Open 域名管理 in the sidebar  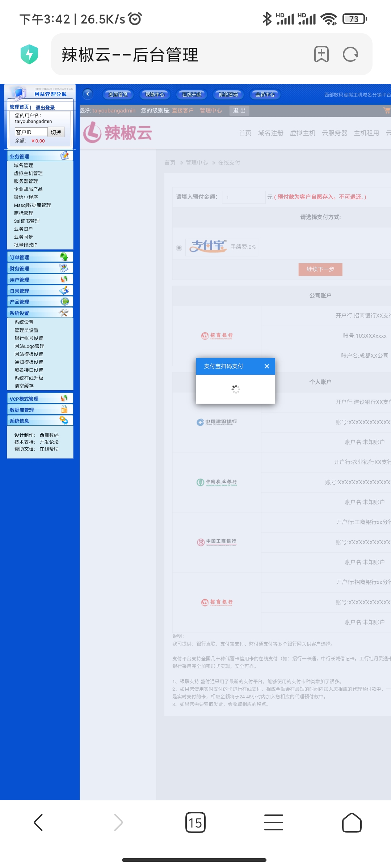tap(24, 165)
